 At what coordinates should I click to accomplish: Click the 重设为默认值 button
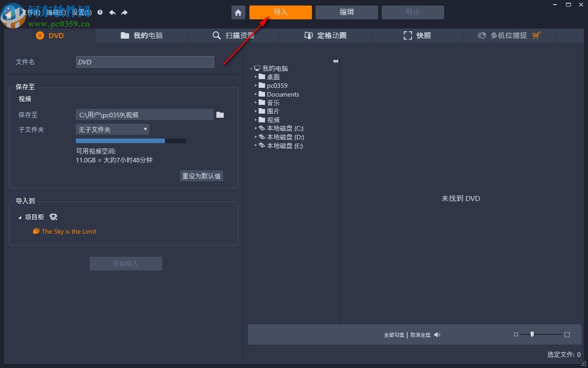pos(201,176)
